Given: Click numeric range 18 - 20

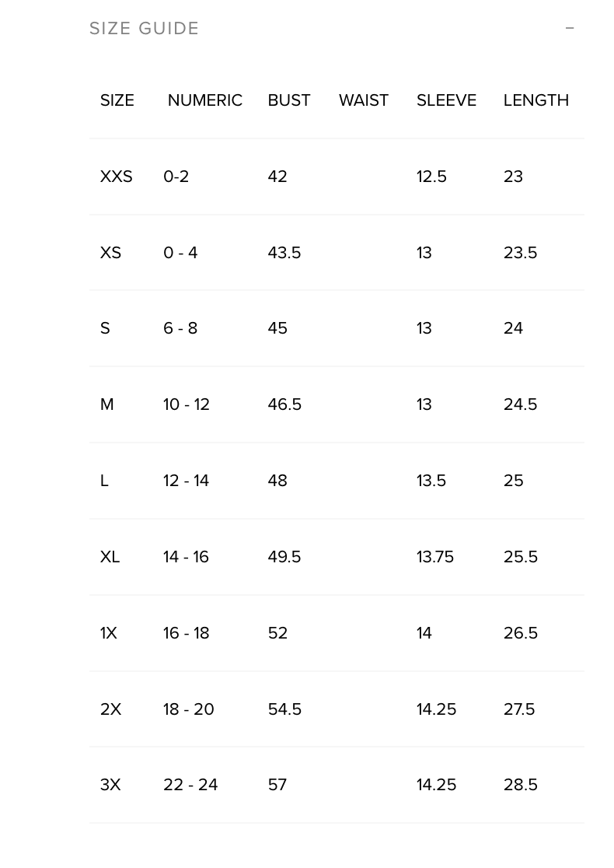Looking at the screenshot, I should [x=189, y=709].
